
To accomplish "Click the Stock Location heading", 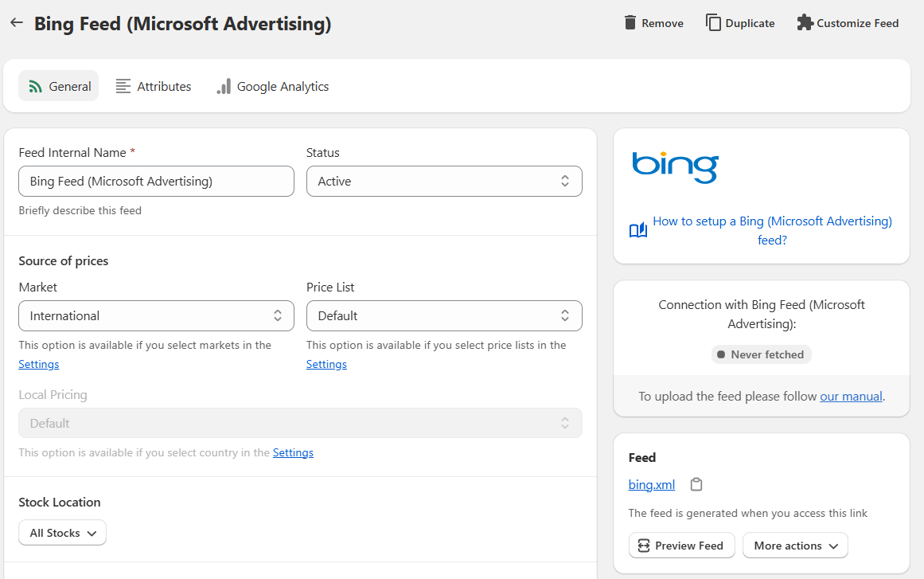I will [60, 503].
